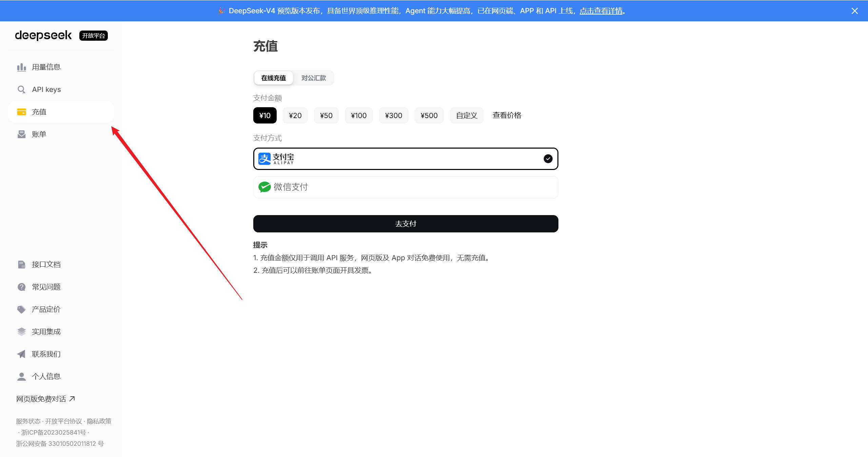Screen dimensions: 868x457
Task: Open 联系我们 sidebar item
Action: pos(61,354)
